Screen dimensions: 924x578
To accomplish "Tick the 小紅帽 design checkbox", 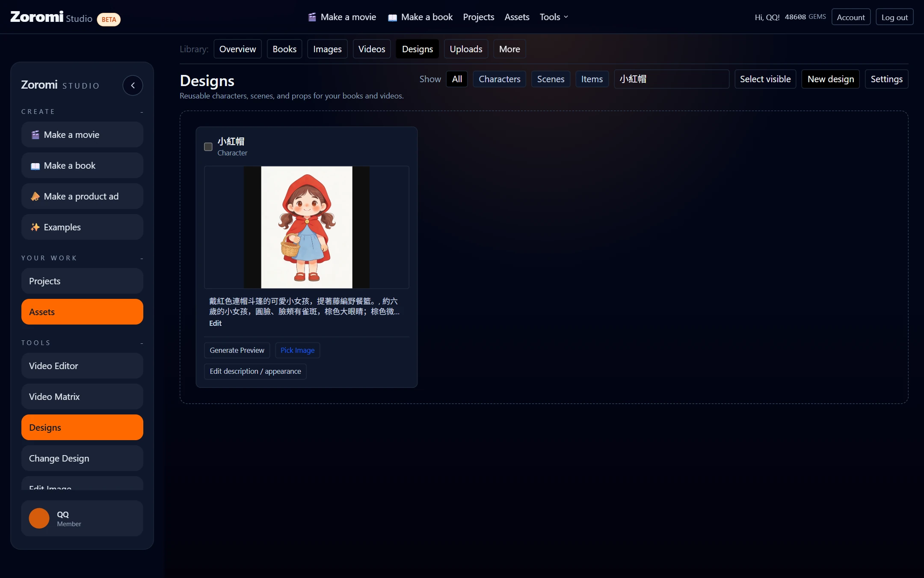I will coord(208,147).
